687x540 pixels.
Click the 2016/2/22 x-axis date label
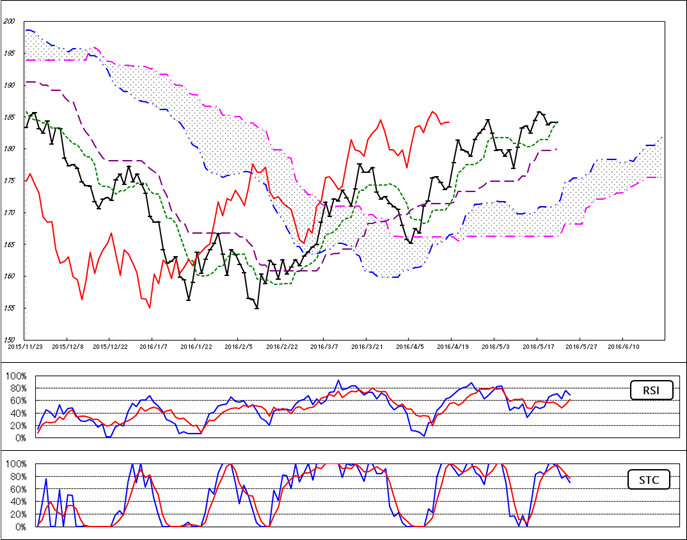pos(282,346)
